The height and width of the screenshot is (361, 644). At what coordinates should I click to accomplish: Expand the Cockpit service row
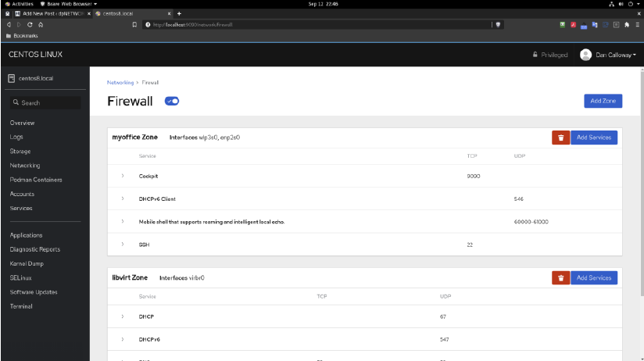coord(123,176)
